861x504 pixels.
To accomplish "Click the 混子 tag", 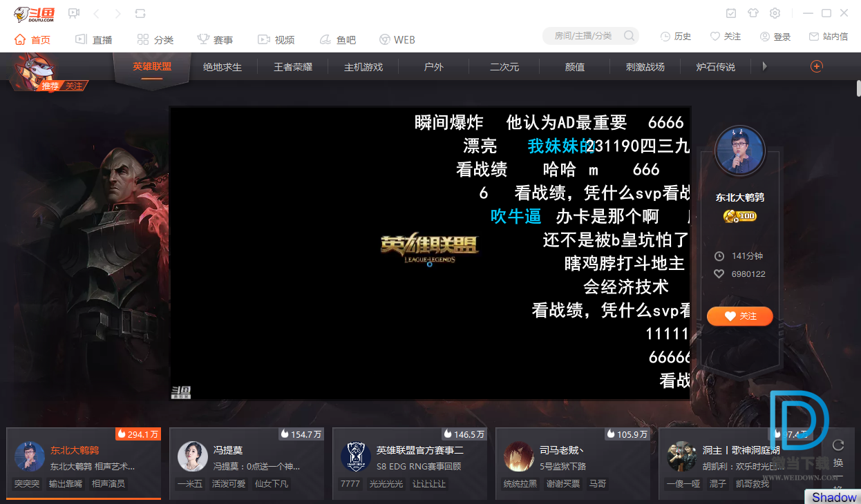I will 719,484.
